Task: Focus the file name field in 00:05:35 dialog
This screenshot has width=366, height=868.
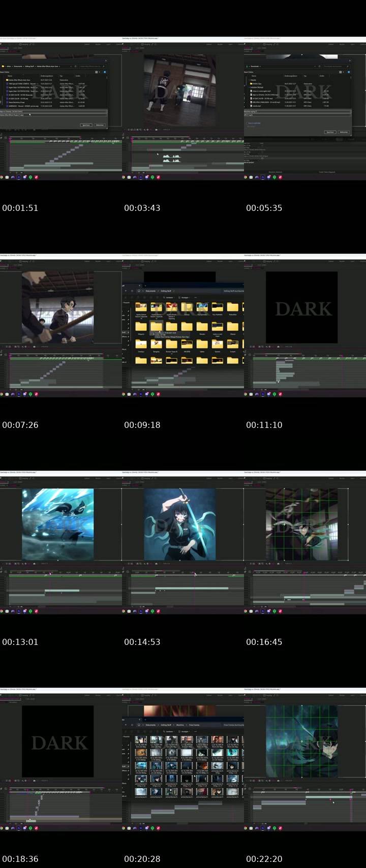Action: (297, 111)
